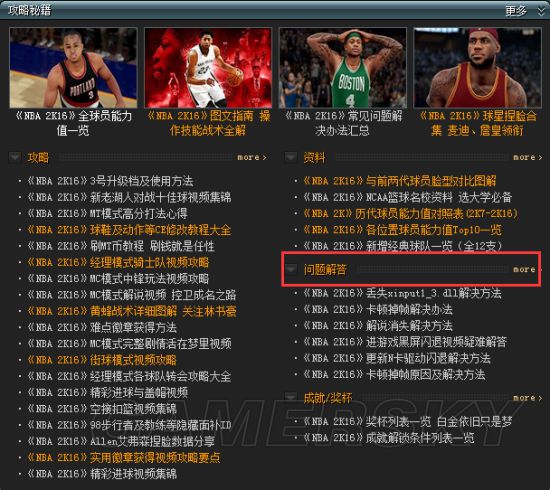Open the Anthony Davis cover thumbnail
Image resolution: width=550 pixels, height=490 pixels.
(x=208, y=68)
